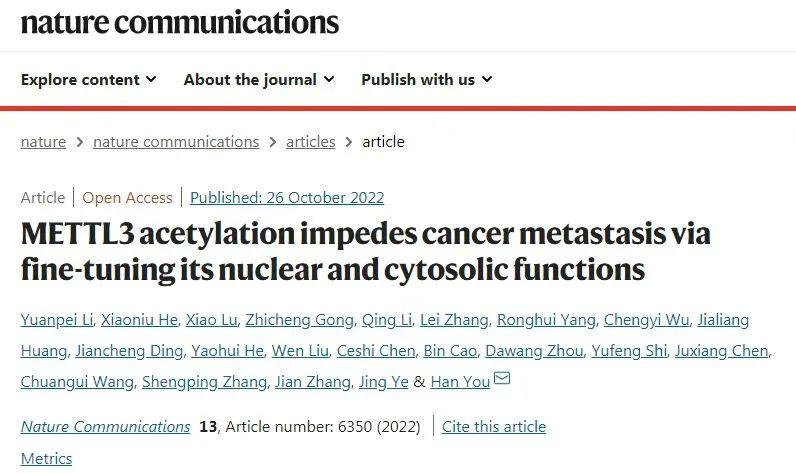
Task: Select author Shengping Zhang
Action: (x=204, y=382)
